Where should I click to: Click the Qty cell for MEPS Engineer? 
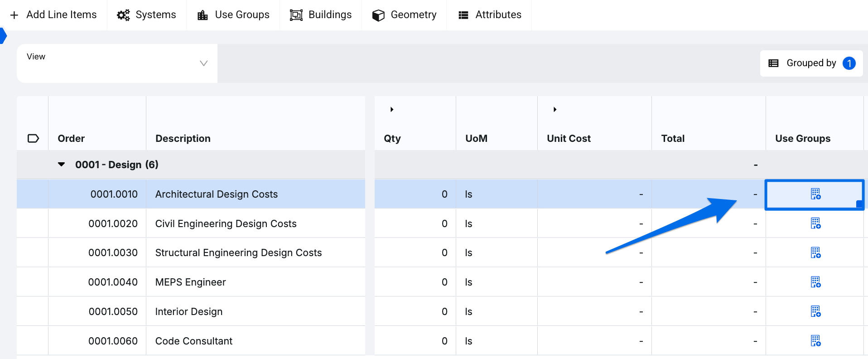point(415,282)
